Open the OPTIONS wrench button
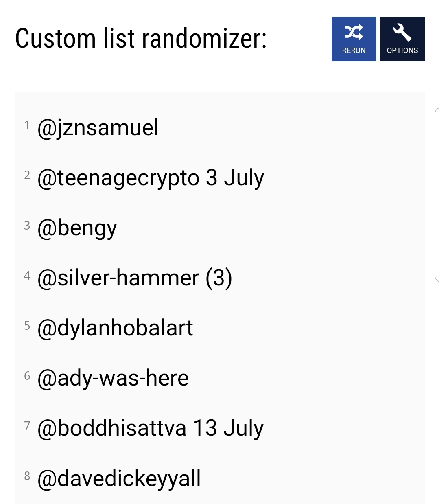The width and height of the screenshot is (439, 504). pyautogui.click(x=402, y=39)
